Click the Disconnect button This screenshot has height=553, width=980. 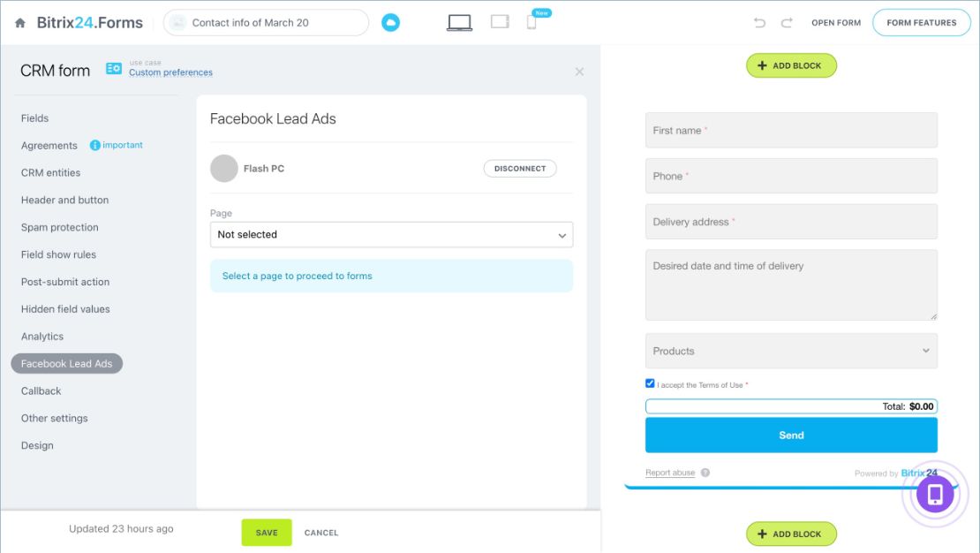pyautogui.click(x=520, y=168)
